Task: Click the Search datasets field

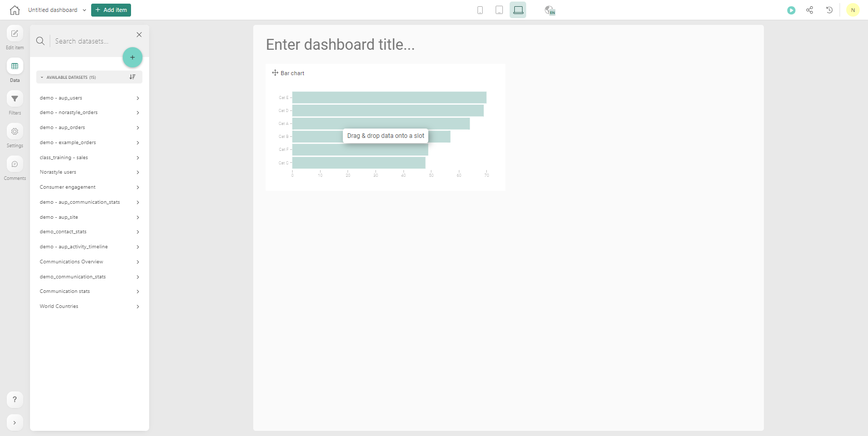Action: tap(88, 41)
